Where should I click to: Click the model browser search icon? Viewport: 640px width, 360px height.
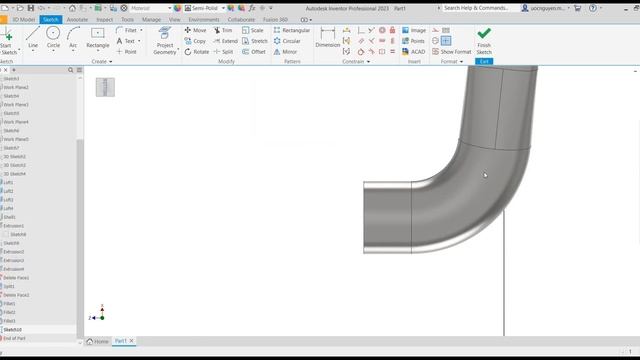[x=71, y=70]
